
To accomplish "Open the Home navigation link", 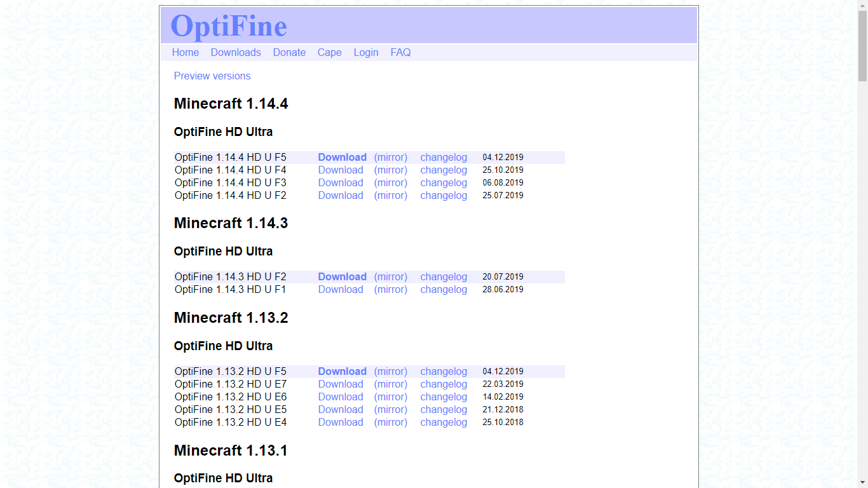I will coord(186,53).
